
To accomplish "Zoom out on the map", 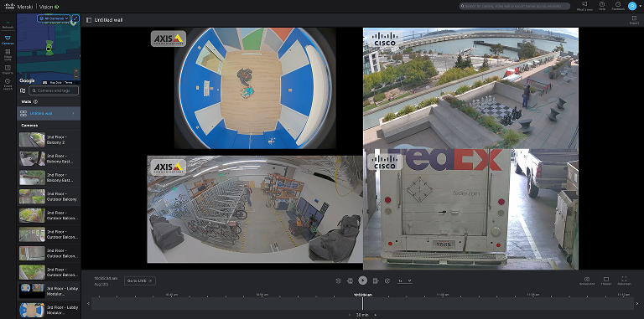I will click(76, 76).
